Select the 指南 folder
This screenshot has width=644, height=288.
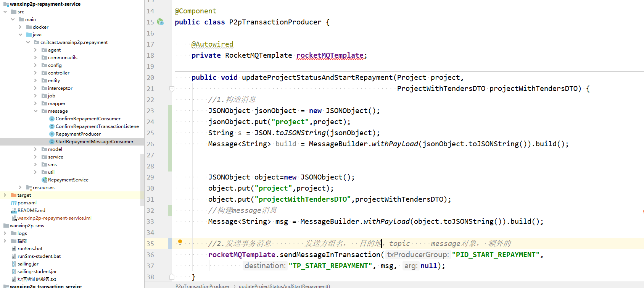coord(22,241)
